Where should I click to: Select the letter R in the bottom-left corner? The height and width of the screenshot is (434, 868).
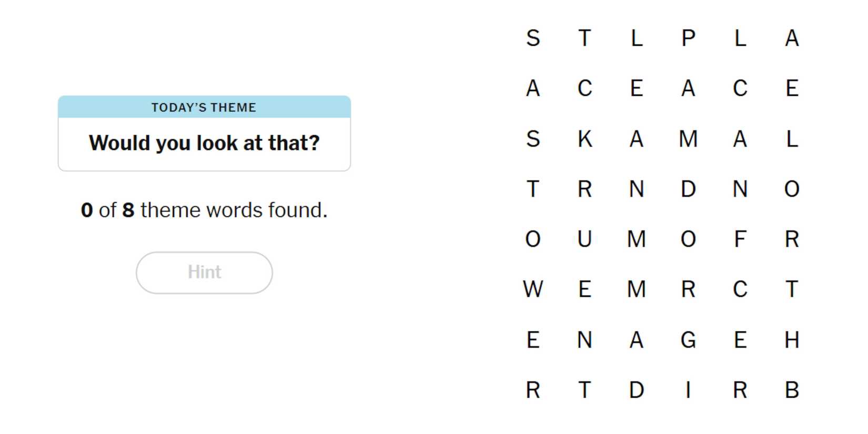tap(533, 390)
